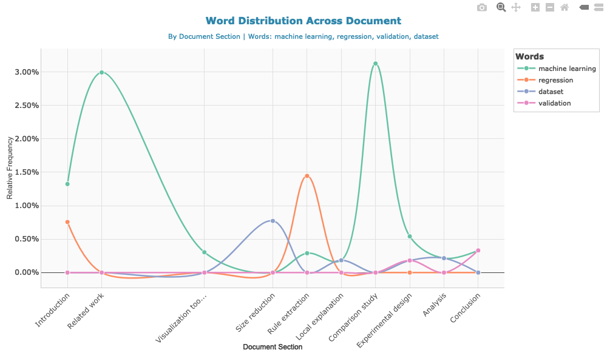Click validation data point at Conclusion

coord(478,251)
